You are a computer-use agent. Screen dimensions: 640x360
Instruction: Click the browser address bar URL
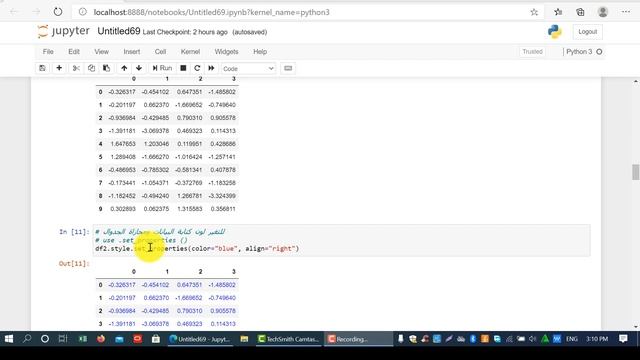(x=211, y=12)
